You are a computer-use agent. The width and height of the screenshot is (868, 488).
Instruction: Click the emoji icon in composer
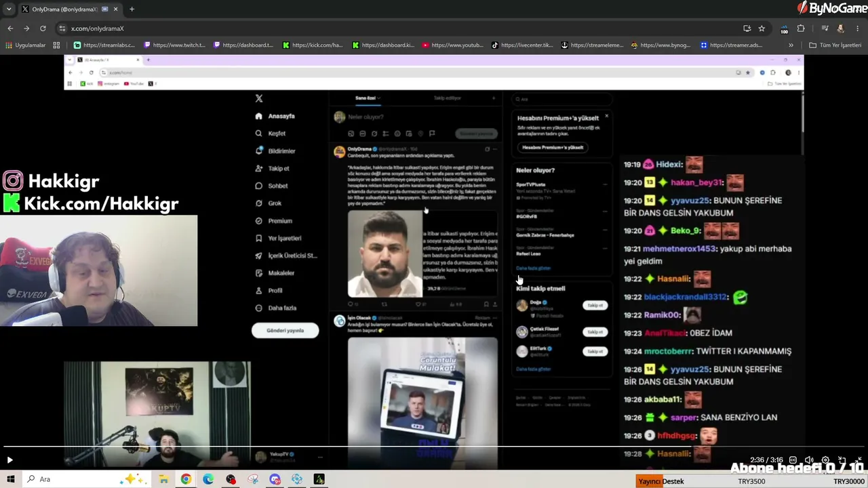(x=397, y=134)
